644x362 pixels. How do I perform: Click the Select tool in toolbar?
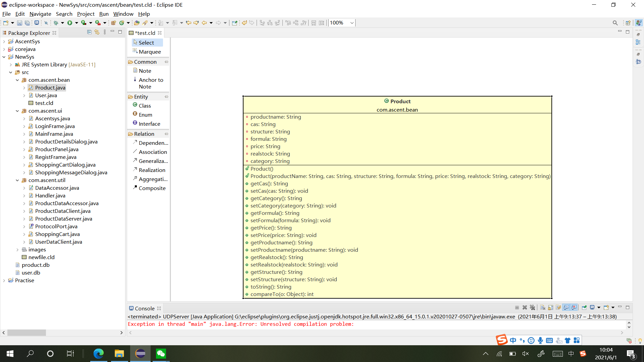[146, 43]
